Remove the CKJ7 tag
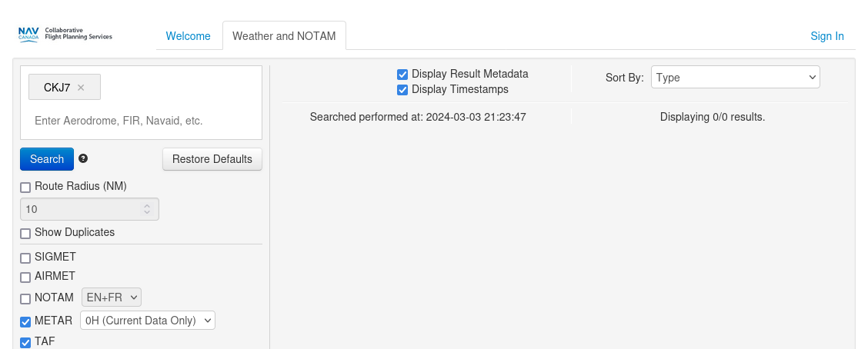The height and width of the screenshot is (349, 868). [81, 88]
